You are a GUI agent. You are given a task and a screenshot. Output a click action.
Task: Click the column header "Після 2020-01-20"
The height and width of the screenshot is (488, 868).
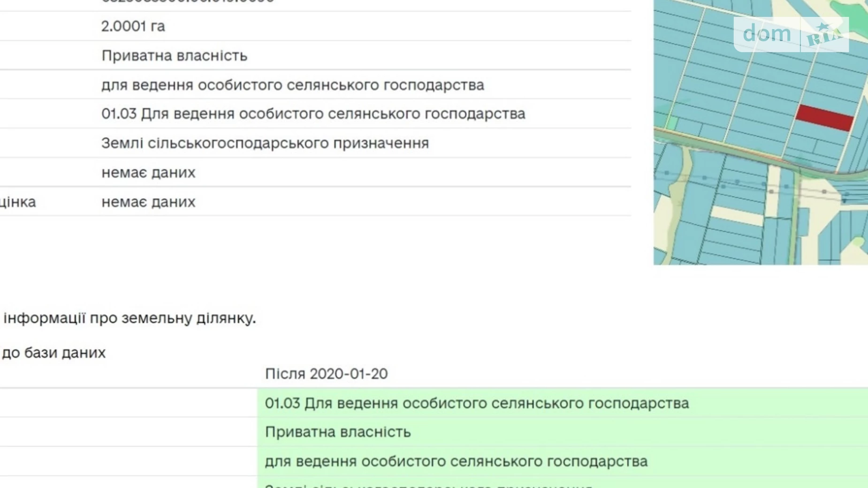(326, 374)
